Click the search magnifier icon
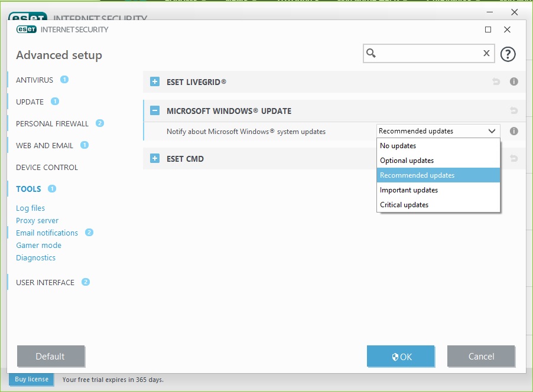533x392 pixels. (x=371, y=53)
